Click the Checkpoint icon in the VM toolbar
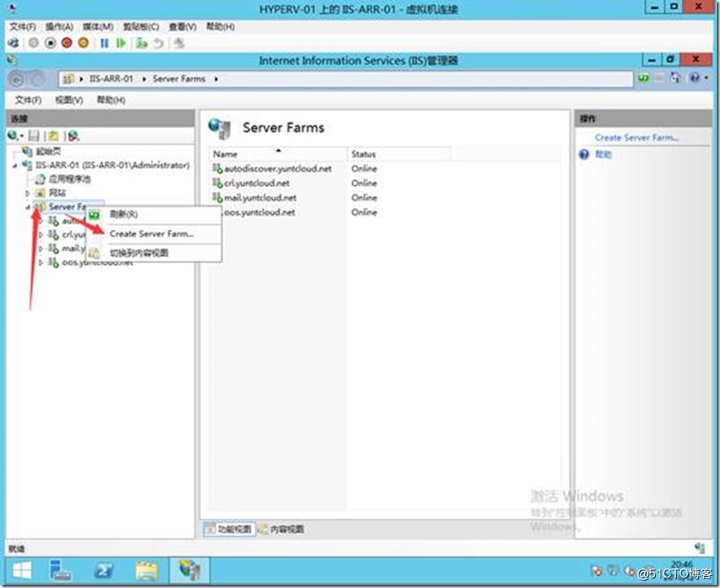This screenshot has height=588, width=720. [141, 43]
